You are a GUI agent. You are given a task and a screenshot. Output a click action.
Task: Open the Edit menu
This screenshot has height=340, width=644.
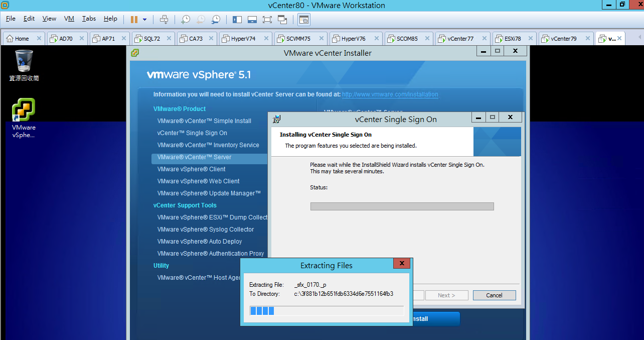(x=29, y=19)
